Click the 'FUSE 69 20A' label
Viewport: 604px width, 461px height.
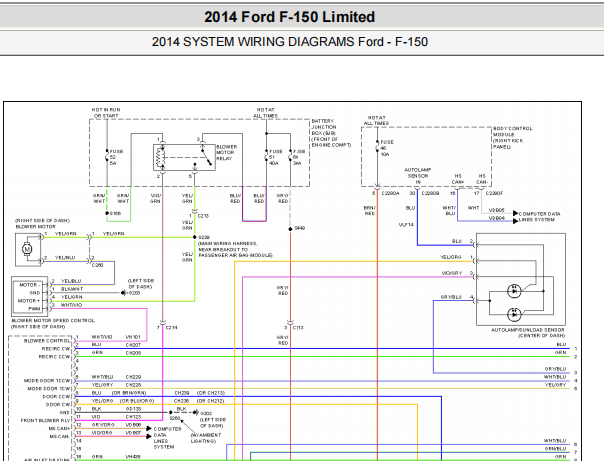[x=299, y=157]
